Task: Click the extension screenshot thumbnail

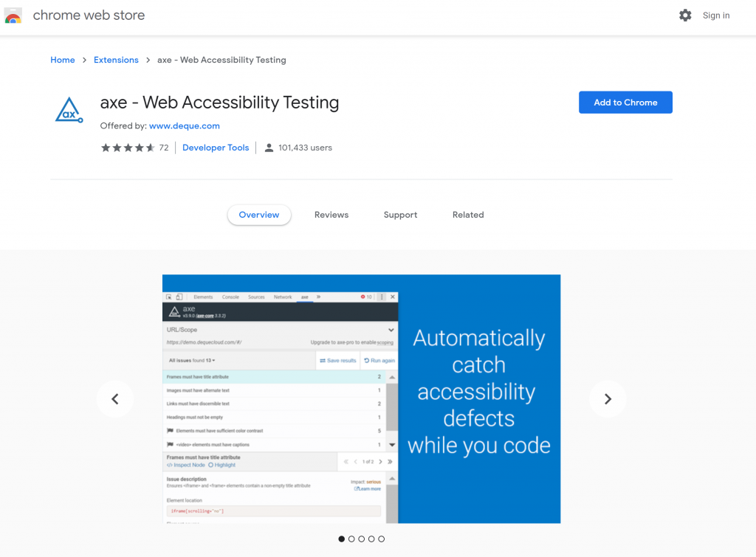Action: point(361,399)
